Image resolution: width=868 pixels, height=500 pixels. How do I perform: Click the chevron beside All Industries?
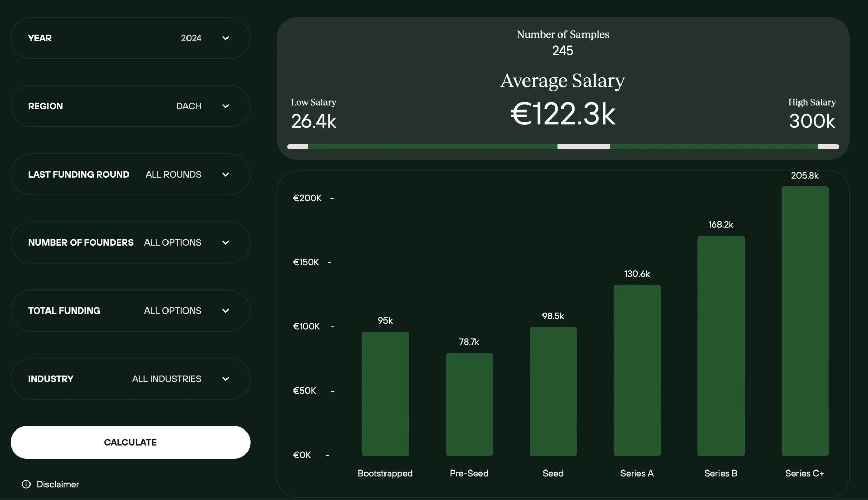pos(226,379)
